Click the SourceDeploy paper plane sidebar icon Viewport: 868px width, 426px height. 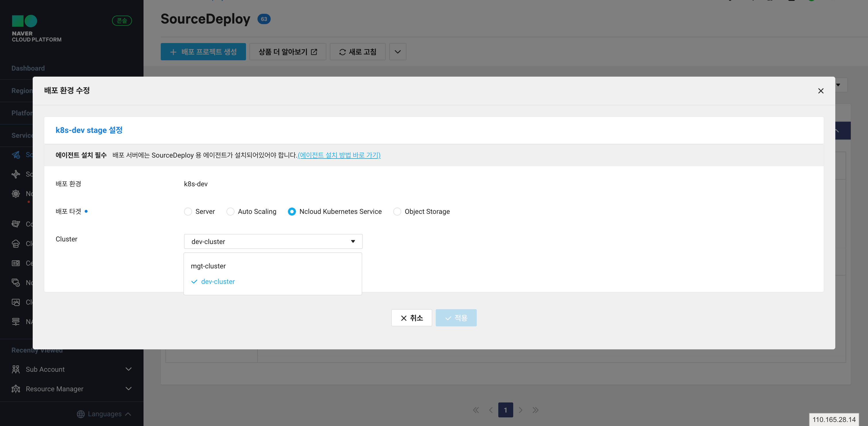pyautogui.click(x=16, y=155)
